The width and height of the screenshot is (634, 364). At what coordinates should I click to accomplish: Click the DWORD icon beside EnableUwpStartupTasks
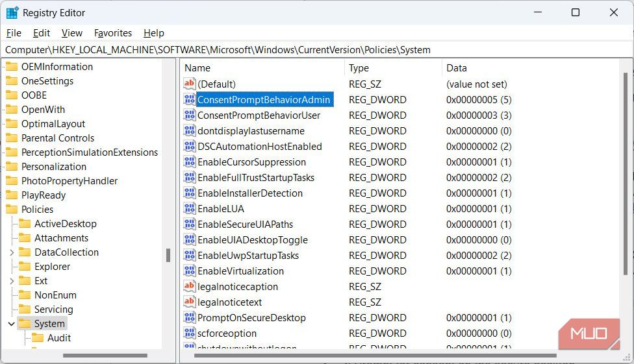tap(189, 255)
